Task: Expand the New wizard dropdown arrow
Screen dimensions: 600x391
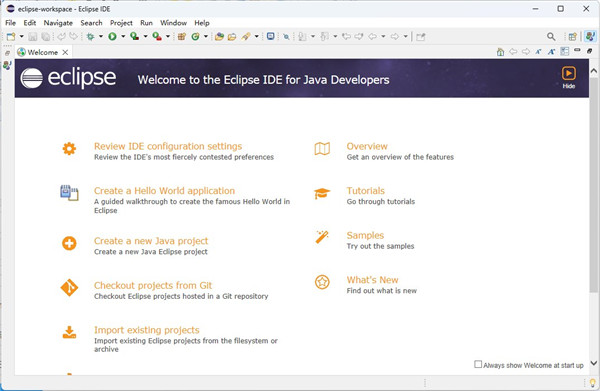Action: (x=21, y=36)
